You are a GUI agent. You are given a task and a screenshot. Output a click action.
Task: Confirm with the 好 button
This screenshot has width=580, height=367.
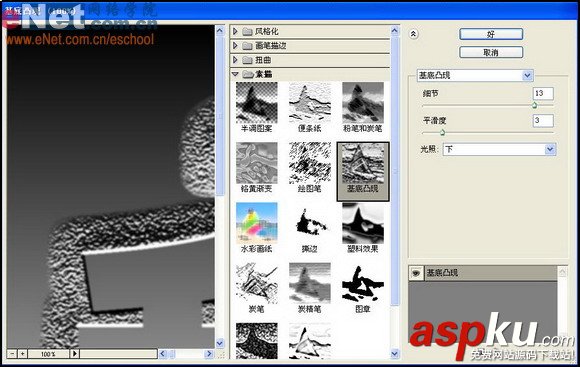click(x=491, y=34)
